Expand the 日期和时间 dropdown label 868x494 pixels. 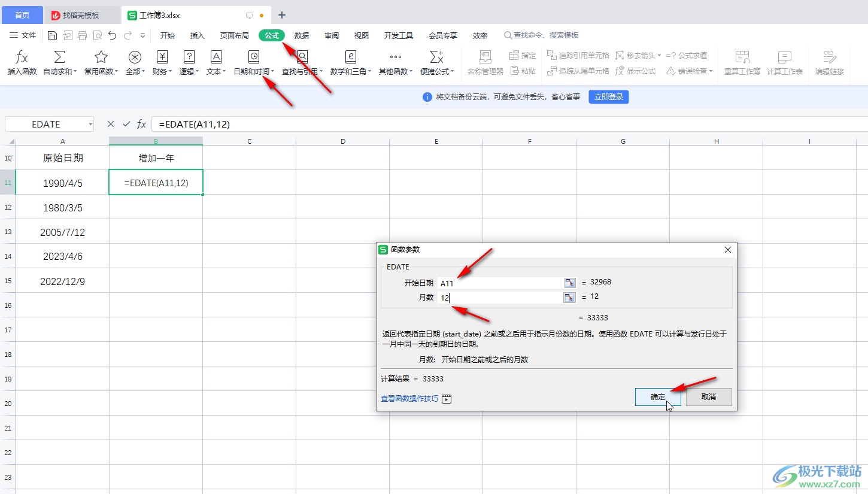pos(254,71)
